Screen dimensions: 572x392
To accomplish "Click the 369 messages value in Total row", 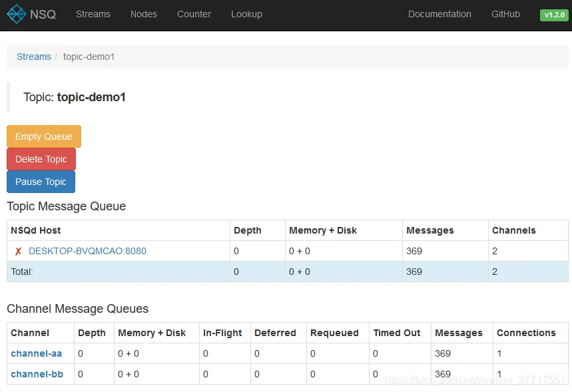I will [414, 272].
